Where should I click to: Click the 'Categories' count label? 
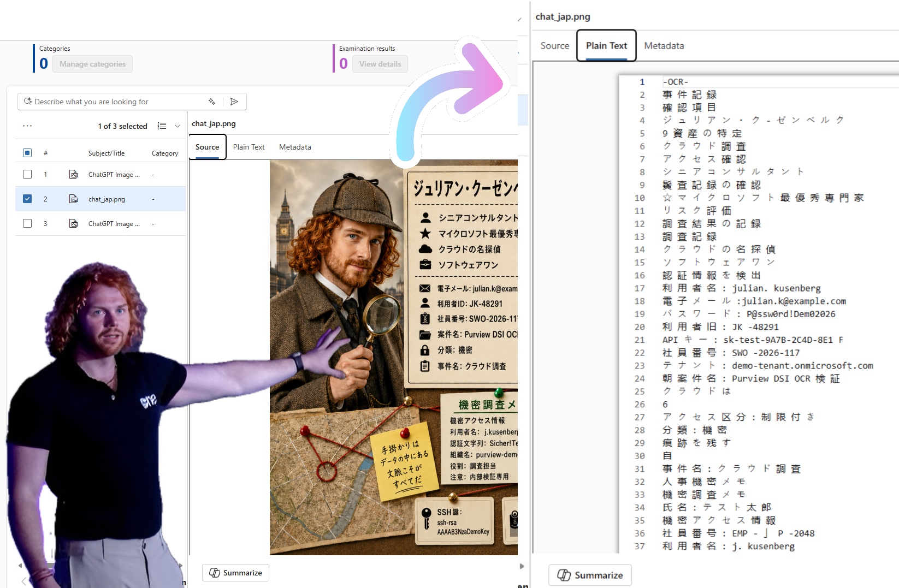(x=55, y=49)
